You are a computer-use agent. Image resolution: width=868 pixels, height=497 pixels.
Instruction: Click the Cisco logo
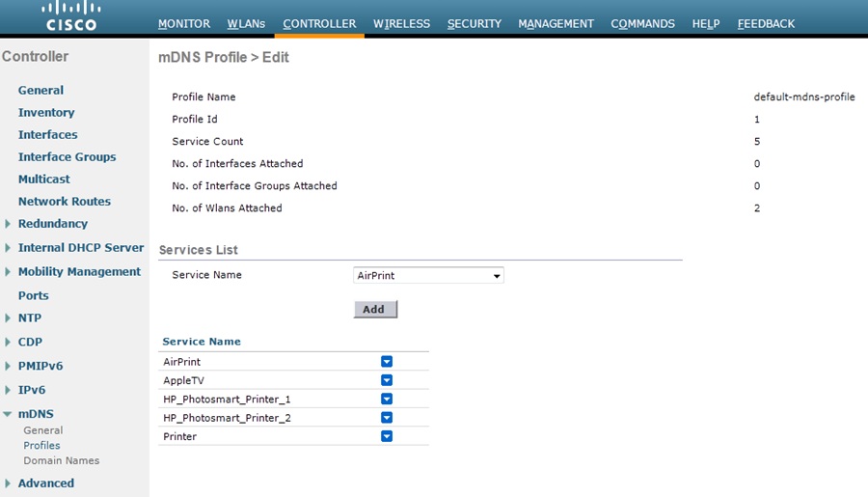pos(71,16)
